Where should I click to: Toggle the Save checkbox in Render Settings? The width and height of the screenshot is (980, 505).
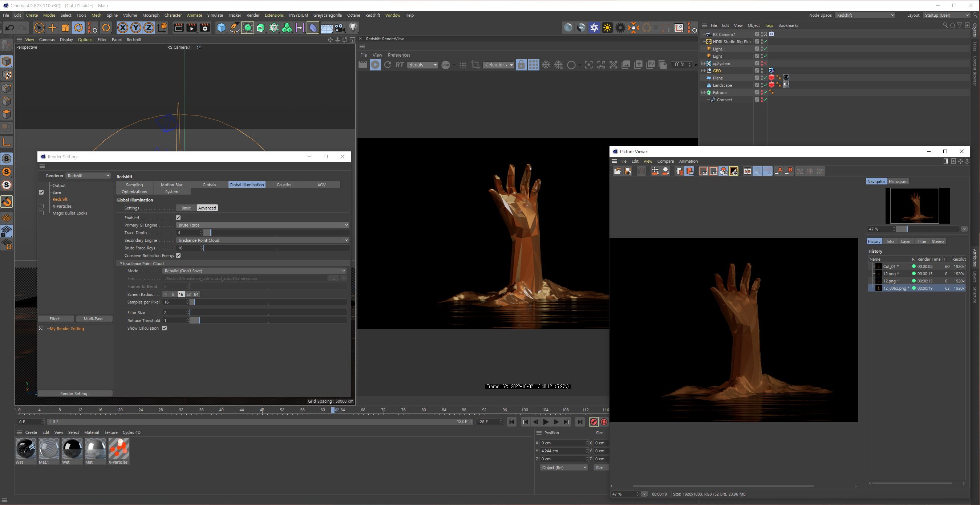[x=41, y=192]
